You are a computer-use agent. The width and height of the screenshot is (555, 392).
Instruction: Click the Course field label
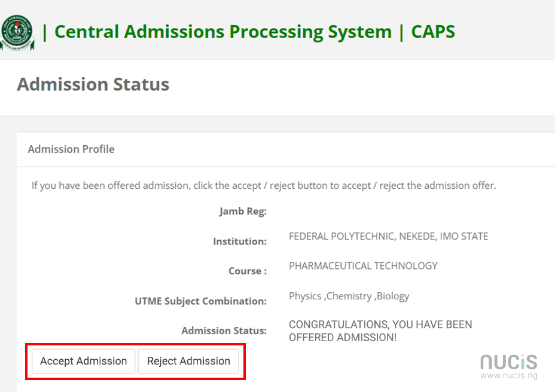(x=247, y=271)
